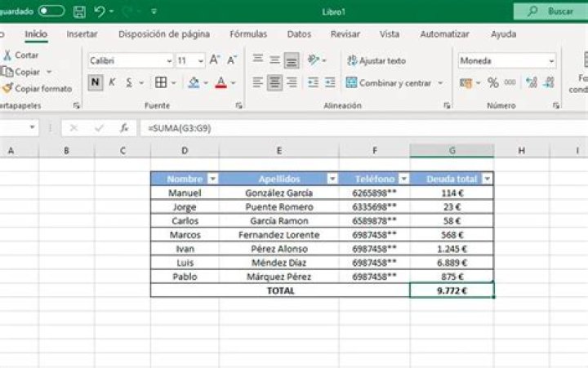Open the Apellidos column filter dropdown

coord(332,179)
